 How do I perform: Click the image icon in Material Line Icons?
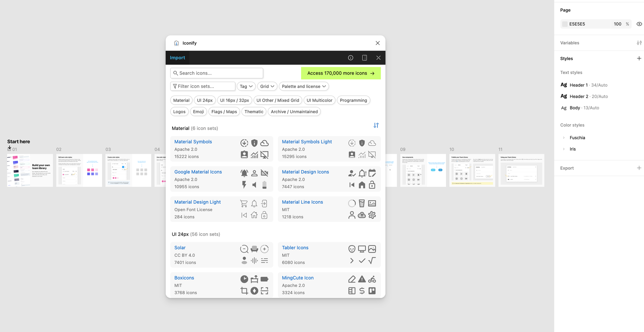372,203
